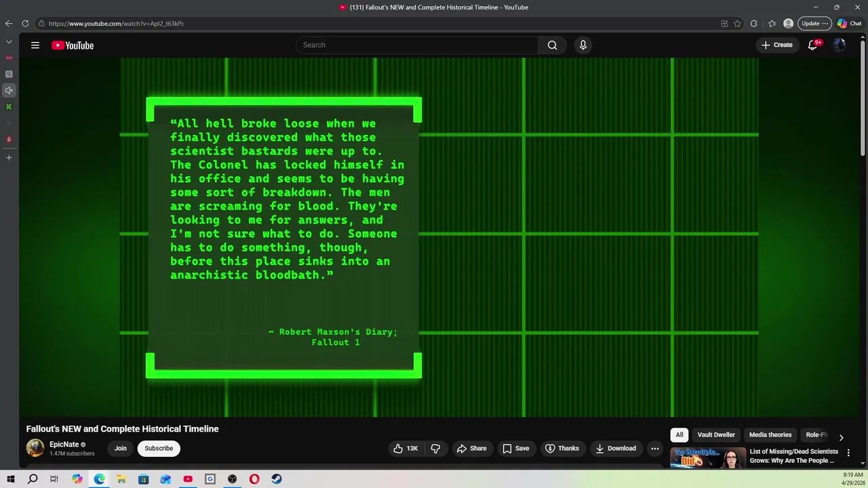Image resolution: width=868 pixels, height=488 pixels.
Task: Switch to the green K vertical tab
Action: (9, 106)
